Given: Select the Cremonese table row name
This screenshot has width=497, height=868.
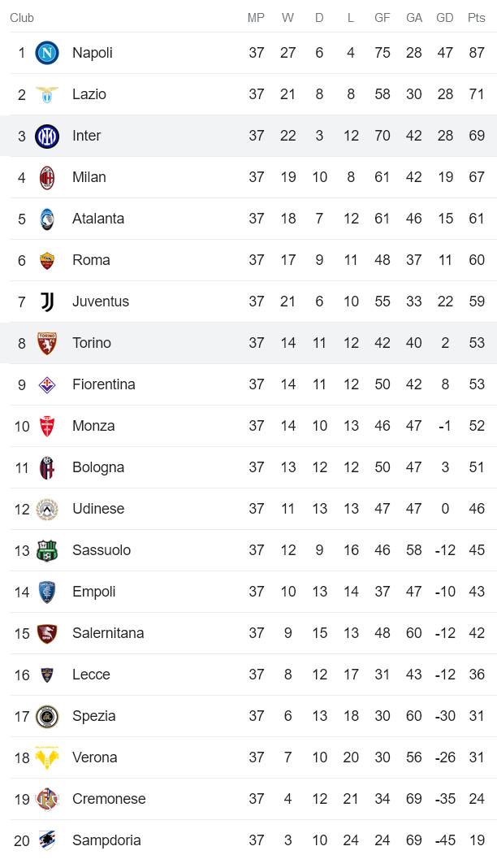Looking at the screenshot, I should click(x=109, y=799).
